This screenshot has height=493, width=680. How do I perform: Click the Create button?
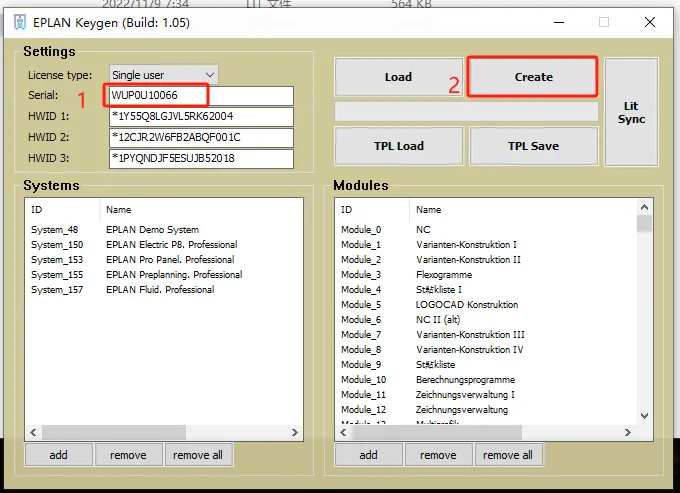[x=533, y=77]
